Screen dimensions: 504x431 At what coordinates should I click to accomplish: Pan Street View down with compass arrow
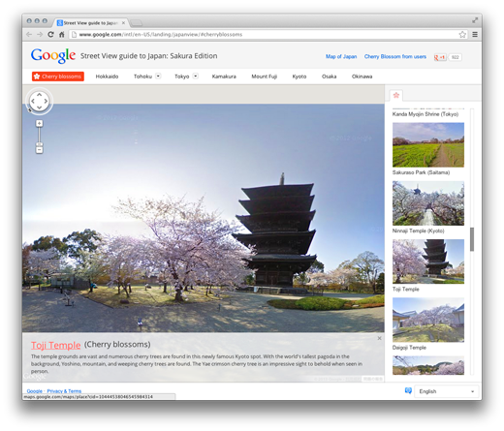click(x=40, y=108)
